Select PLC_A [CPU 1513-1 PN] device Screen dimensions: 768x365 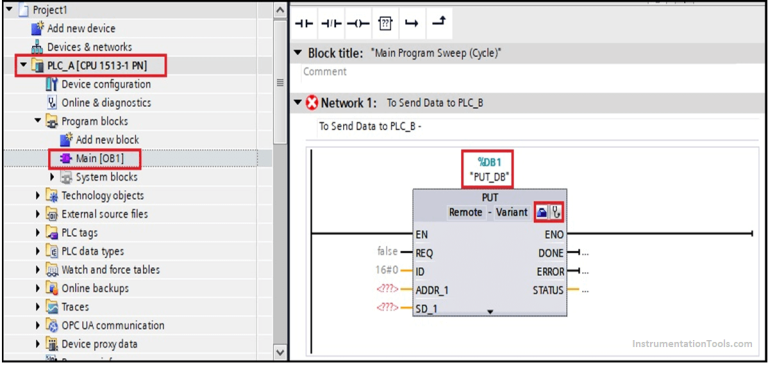[97, 66]
